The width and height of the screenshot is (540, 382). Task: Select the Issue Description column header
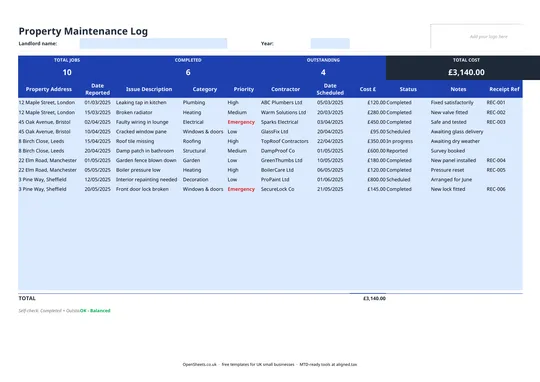(x=149, y=89)
